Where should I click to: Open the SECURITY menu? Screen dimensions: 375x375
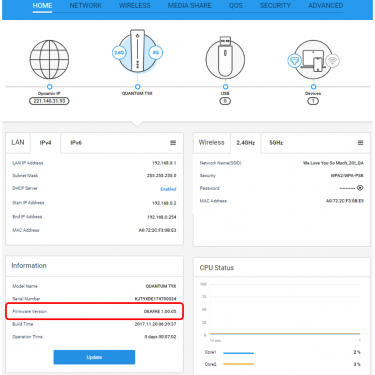pyautogui.click(x=275, y=6)
